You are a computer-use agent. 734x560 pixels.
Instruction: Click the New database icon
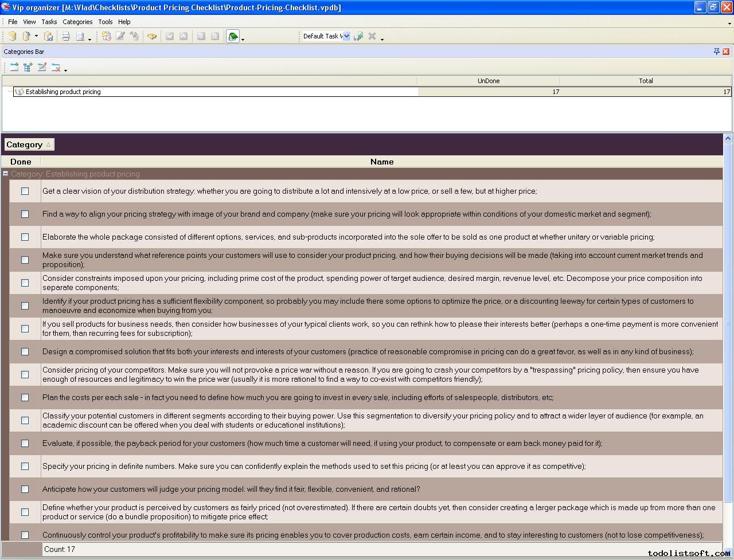(x=12, y=36)
